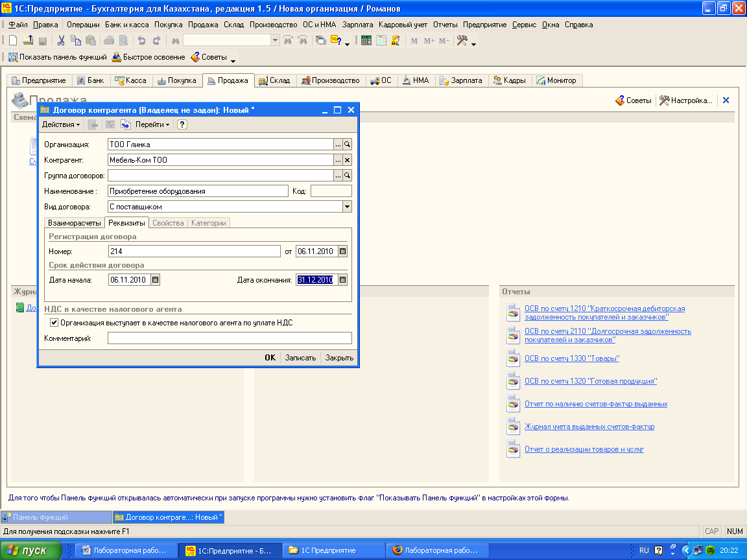Click the Windows list icon in toolbar
747x560 pixels.
[x=321, y=41]
